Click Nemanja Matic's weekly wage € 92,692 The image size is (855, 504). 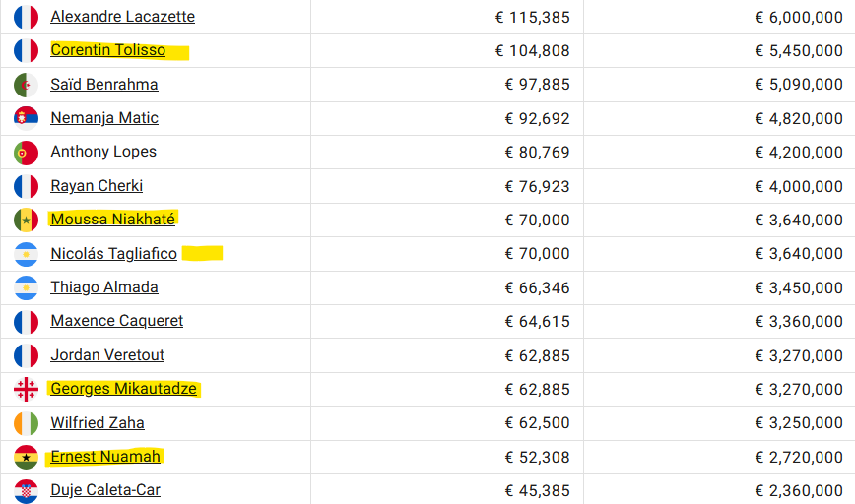pos(537,118)
